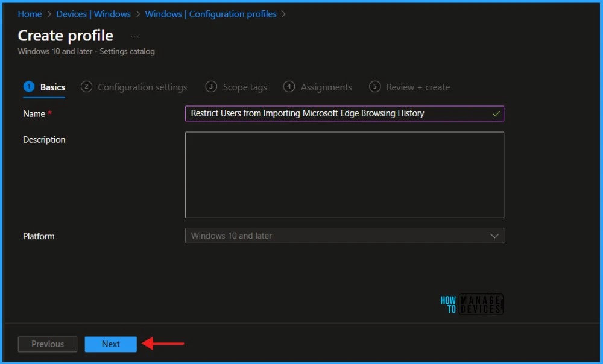Click the Create profile heading
The height and width of the screenshot is (364, 603).
coord(65,36)
